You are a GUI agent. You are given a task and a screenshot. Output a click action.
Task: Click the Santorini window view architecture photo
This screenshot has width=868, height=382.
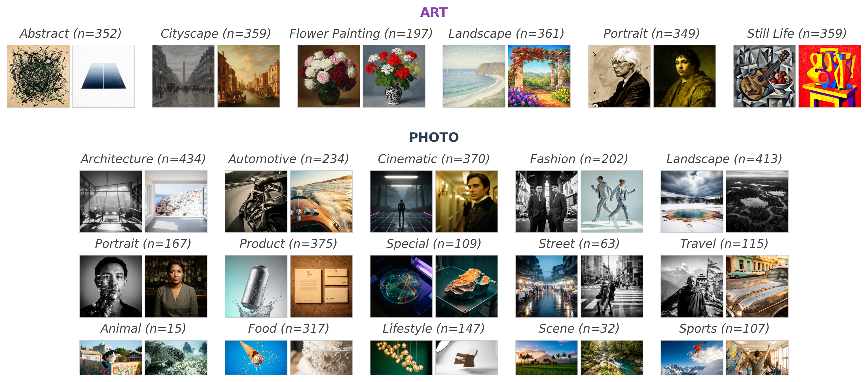click(176, 201)
